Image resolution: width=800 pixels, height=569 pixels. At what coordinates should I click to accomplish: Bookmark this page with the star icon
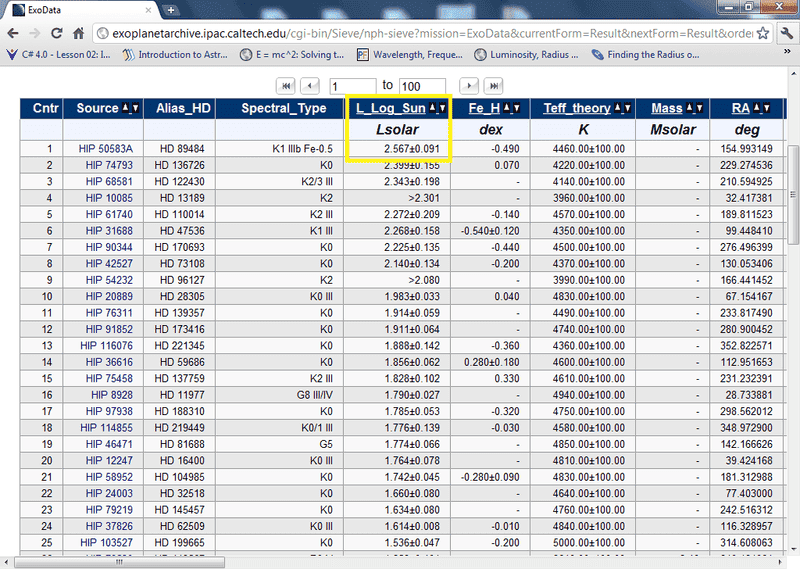tap(762, 32)
